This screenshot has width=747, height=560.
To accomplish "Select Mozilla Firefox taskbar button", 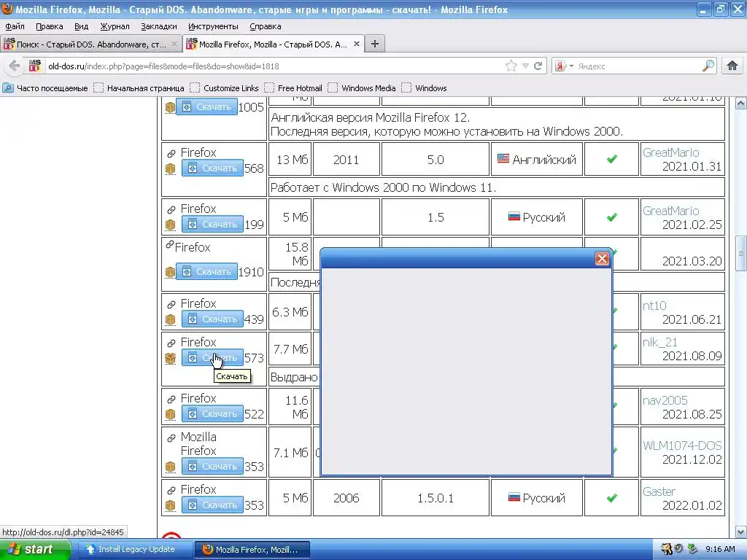I will click(252, 550).
